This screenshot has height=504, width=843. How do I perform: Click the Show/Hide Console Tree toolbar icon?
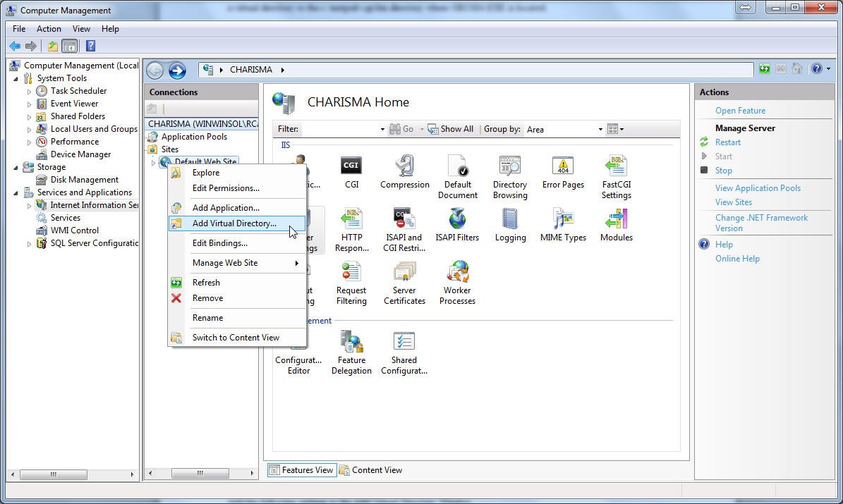tap(69, 47)
